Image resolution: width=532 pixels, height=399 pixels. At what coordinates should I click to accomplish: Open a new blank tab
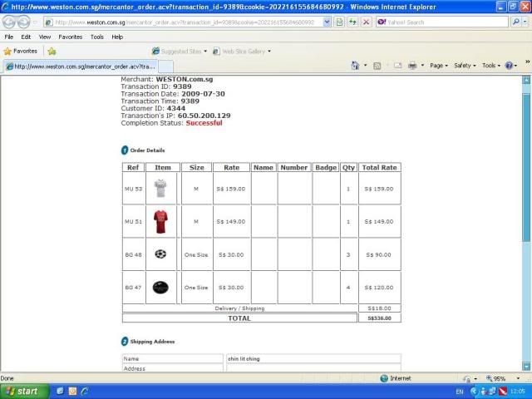click(x=166, y=66)
